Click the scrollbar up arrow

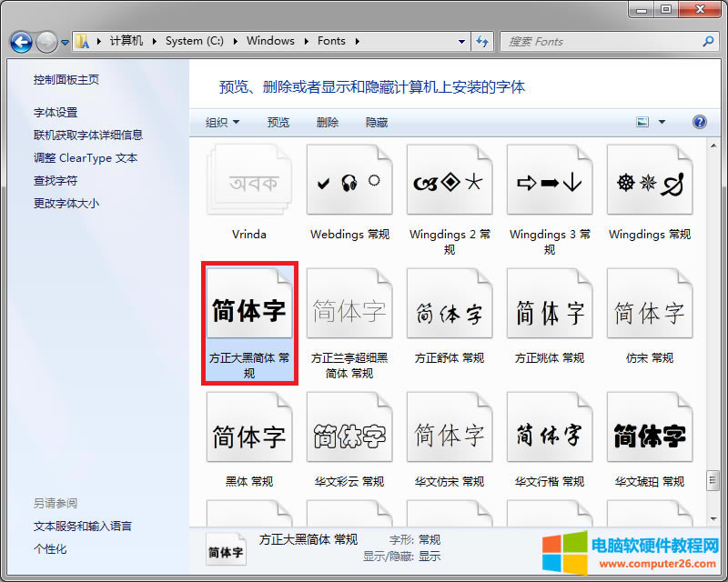point(713,146)
